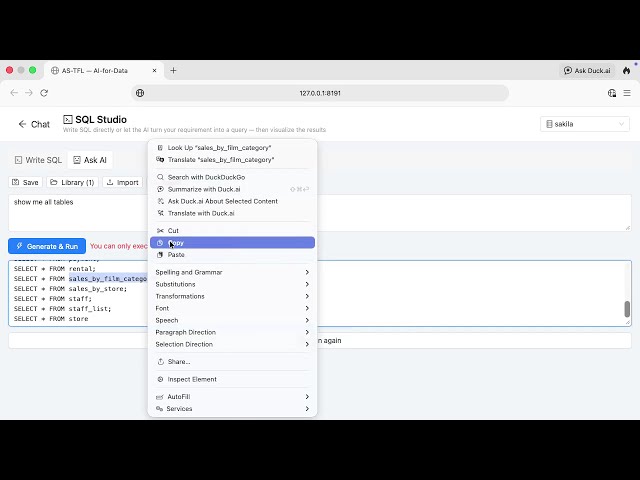
Task: Open the privacy shield icon
Action: pyautogui.click(x=611, y=93)
